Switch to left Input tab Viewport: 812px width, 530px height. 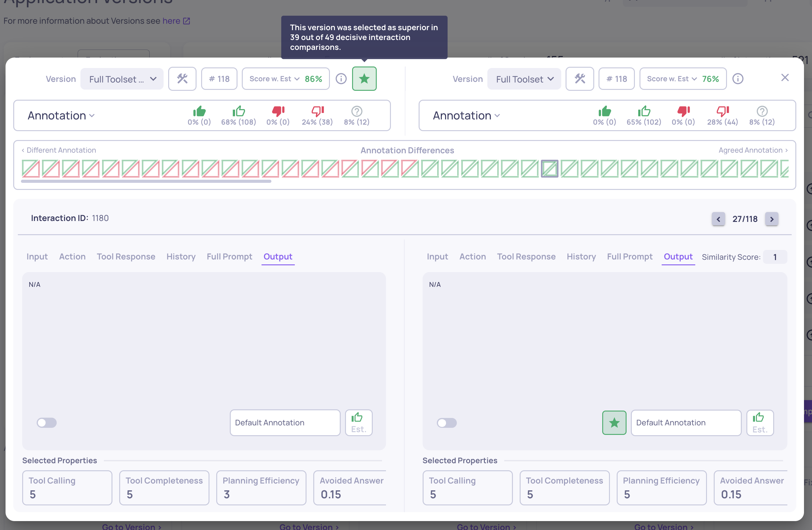point(37,257)
